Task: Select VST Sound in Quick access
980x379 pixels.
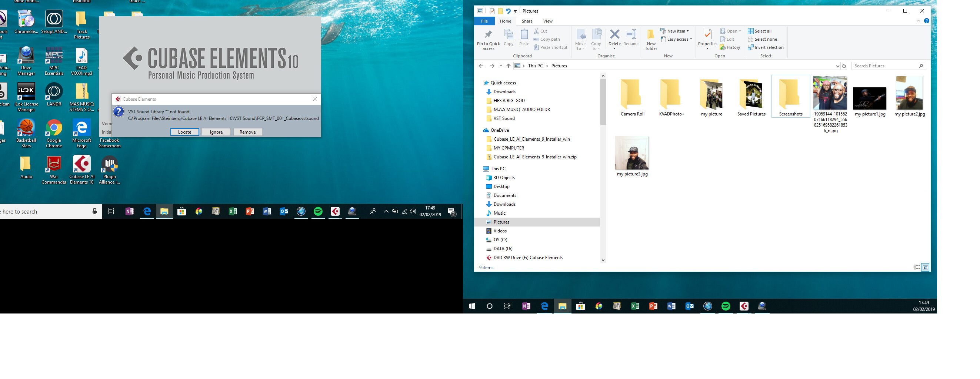Action: click(504, 118)
